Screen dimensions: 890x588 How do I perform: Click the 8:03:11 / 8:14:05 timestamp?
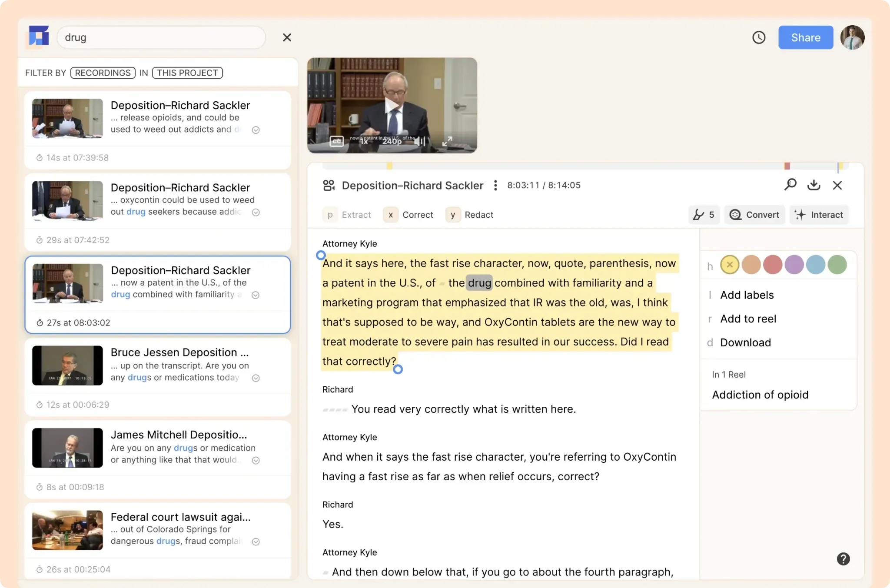pos(544,186)
